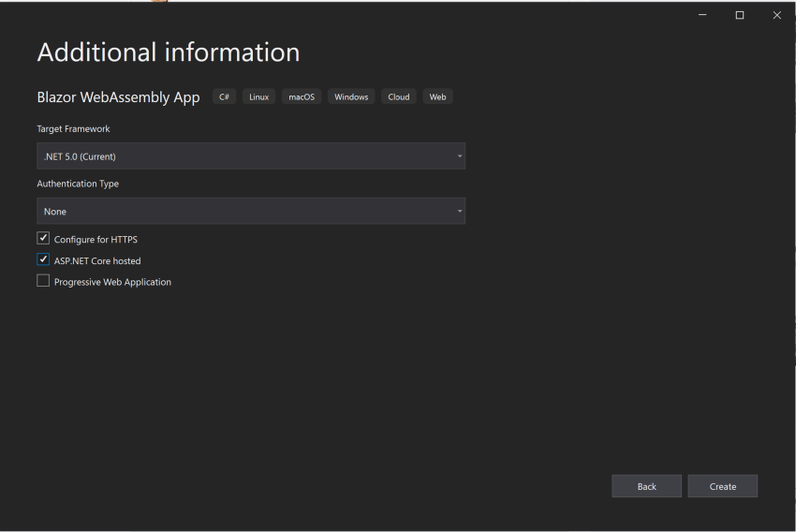The image size is (796, 532).
Task: Click the Windows platform tag
Action: click(351, 96)
